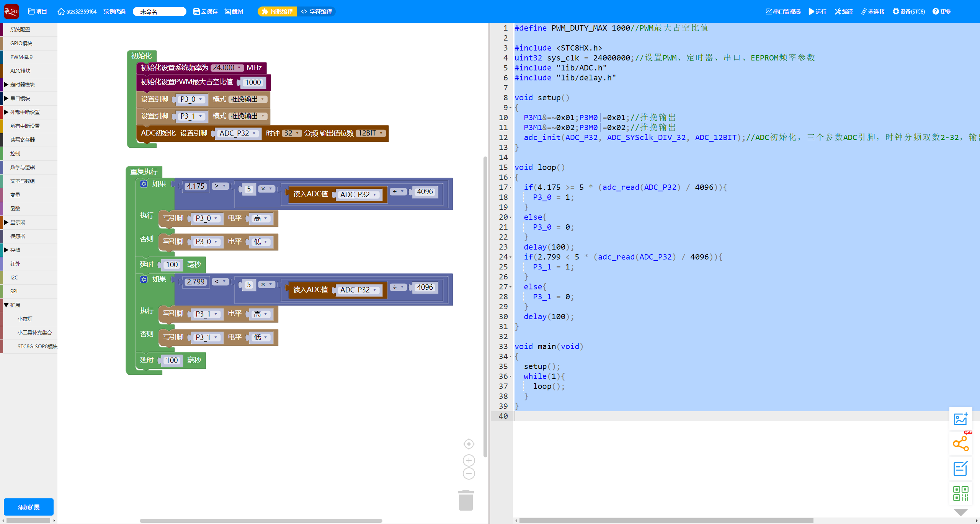Select the 变量 category

point(29,195)
